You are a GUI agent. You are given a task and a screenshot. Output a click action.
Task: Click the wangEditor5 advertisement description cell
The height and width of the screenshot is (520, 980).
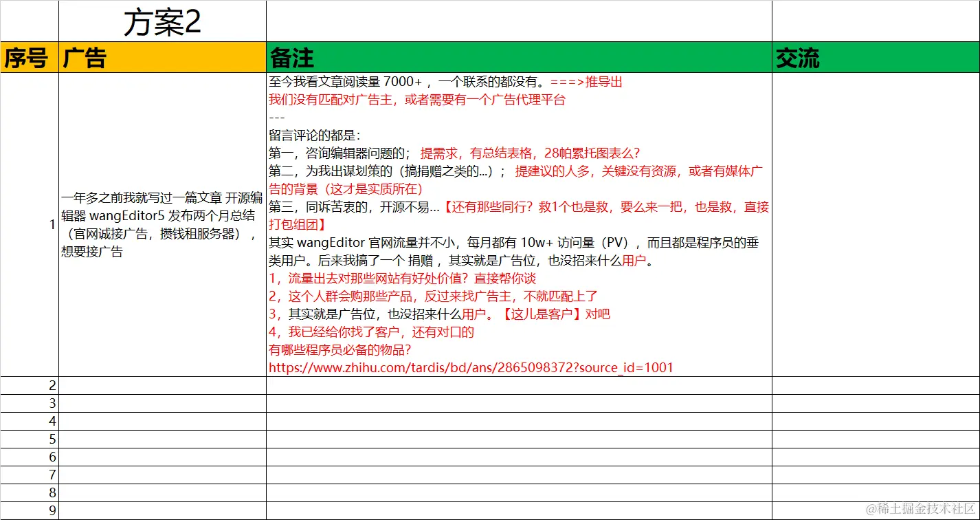162,224
